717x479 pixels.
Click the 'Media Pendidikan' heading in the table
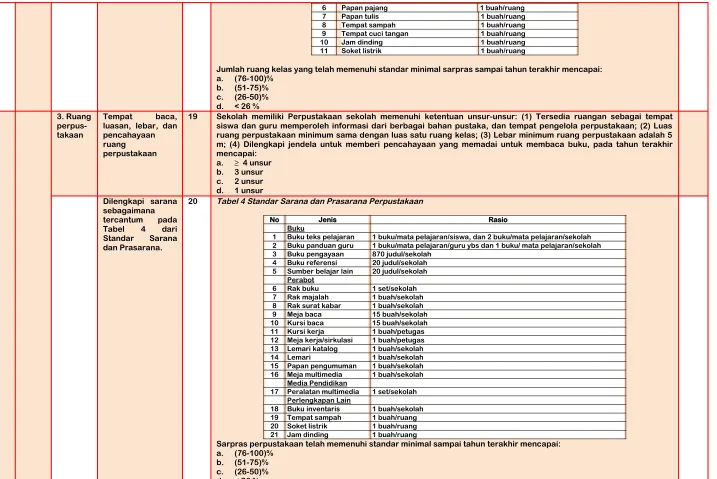[317, 383]
